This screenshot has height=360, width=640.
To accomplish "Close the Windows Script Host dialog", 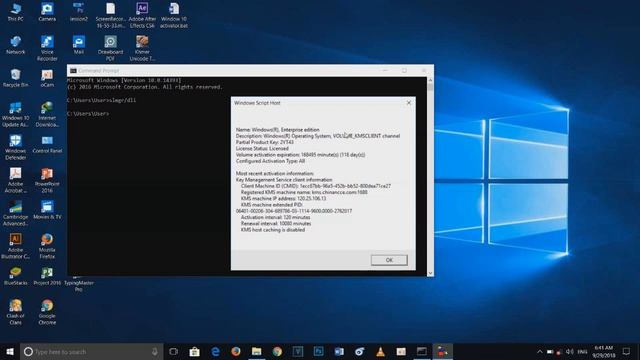I will [409, 103].
